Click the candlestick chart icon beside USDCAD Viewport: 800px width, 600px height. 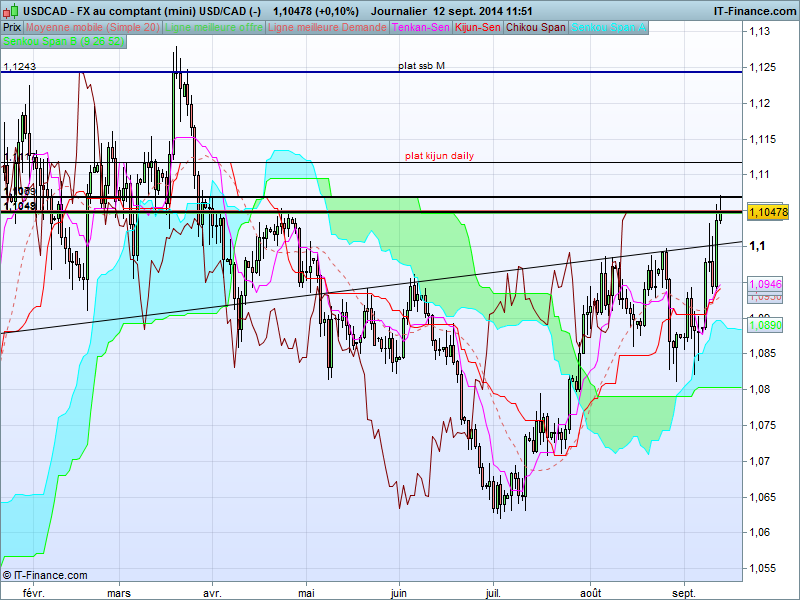pyautogui.click(x=11, y=10)
